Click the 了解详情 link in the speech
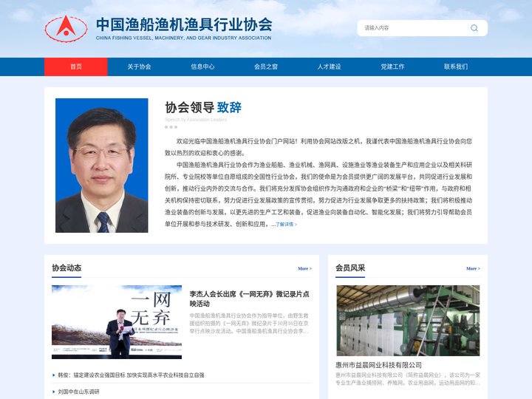532x399 pixels. pos(286,225)
